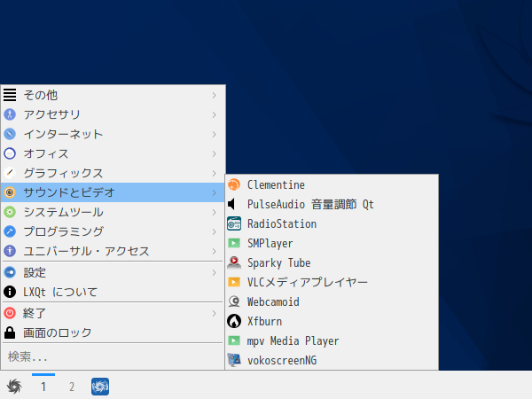Launch the RadioStation menu entry

click(x=332, y=224)
